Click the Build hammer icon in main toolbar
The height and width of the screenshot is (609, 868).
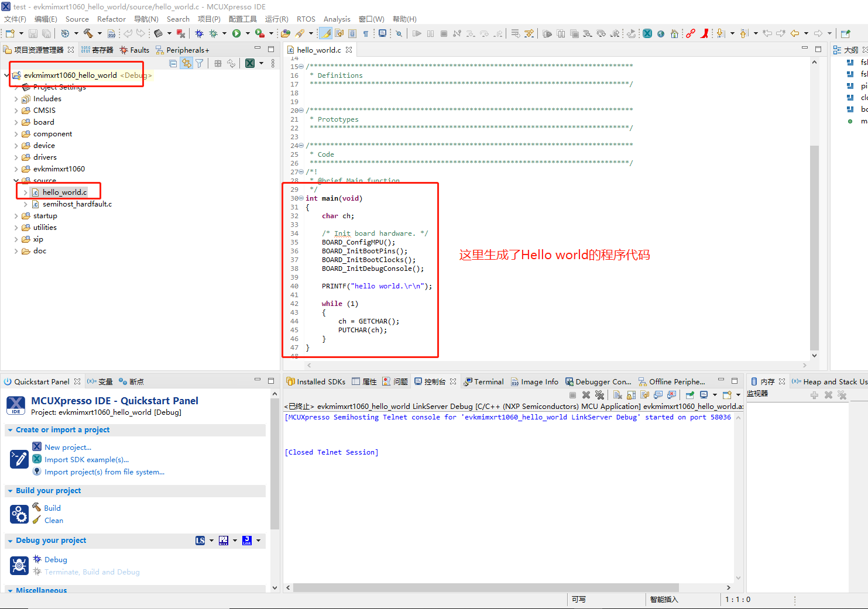88,33
